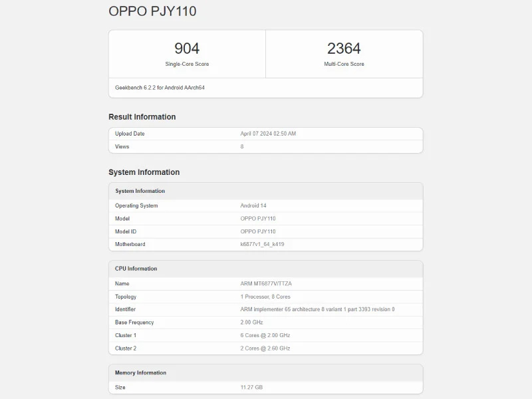Select the Upload Date value April 07 2024
Viewport: 532px width, 399px height.
point(268,134)
